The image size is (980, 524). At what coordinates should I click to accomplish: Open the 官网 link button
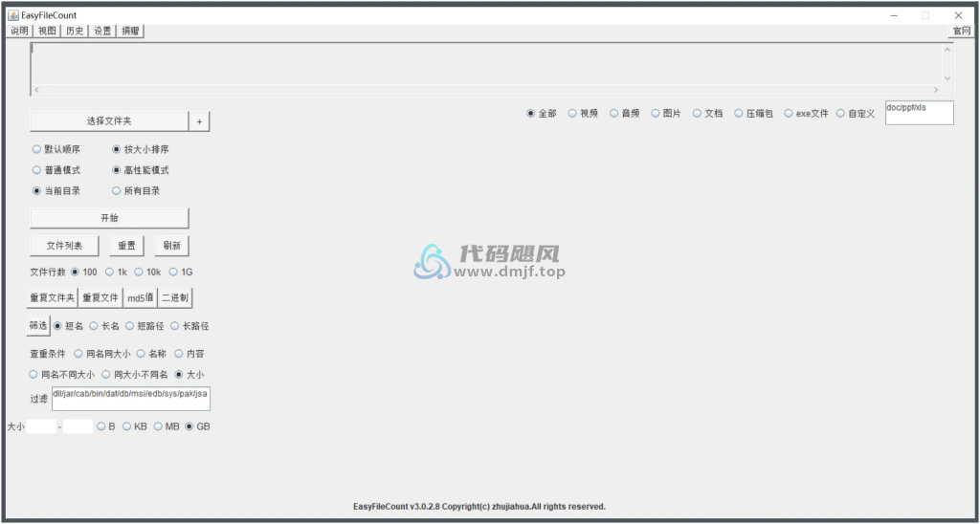pyautogui.click(x=961, y=32)
